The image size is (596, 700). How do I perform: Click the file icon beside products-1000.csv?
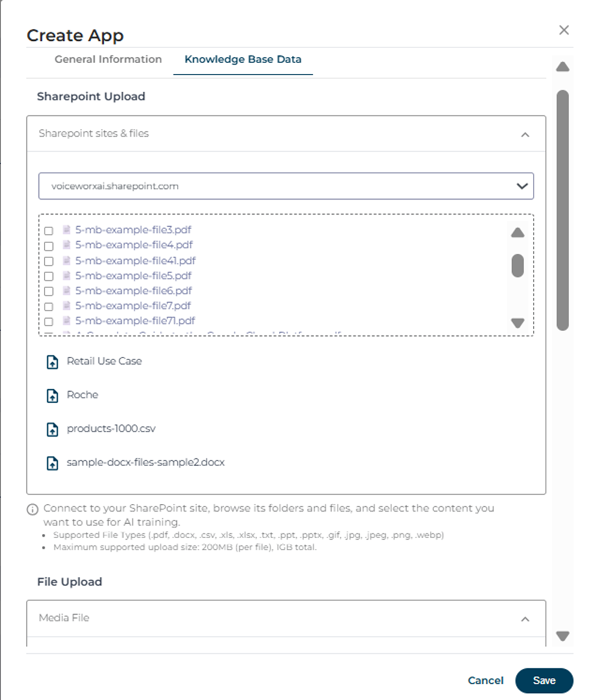53,429
